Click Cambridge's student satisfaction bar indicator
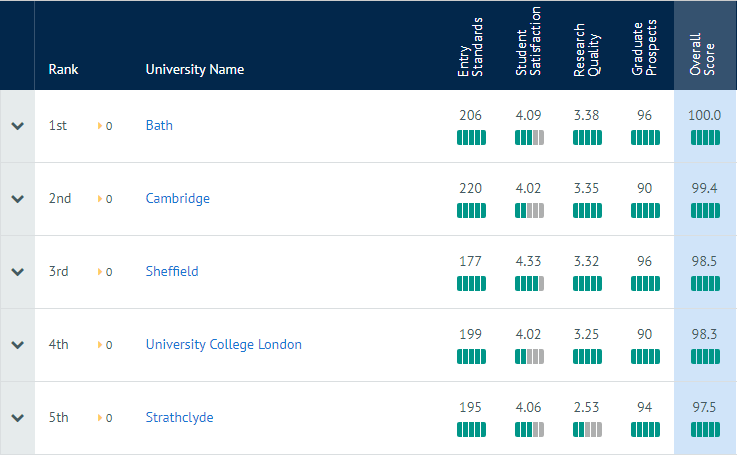The height and width of the screenshot is (455, 737). tap(529, 211)
